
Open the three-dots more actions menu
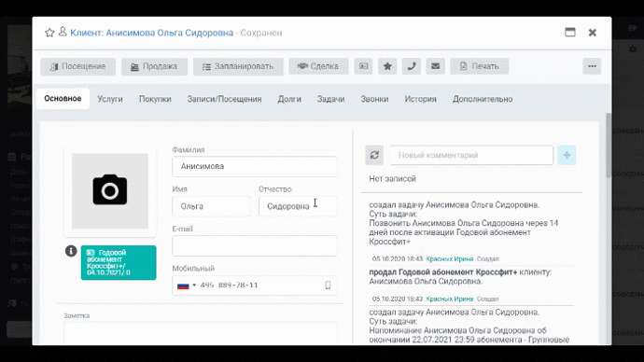[x=592, y=66]
